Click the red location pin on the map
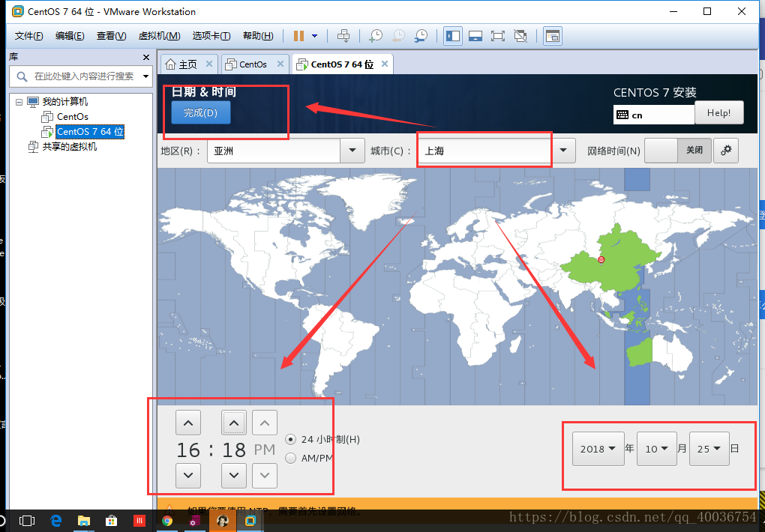The image size is (765, 532). point(601,261)
